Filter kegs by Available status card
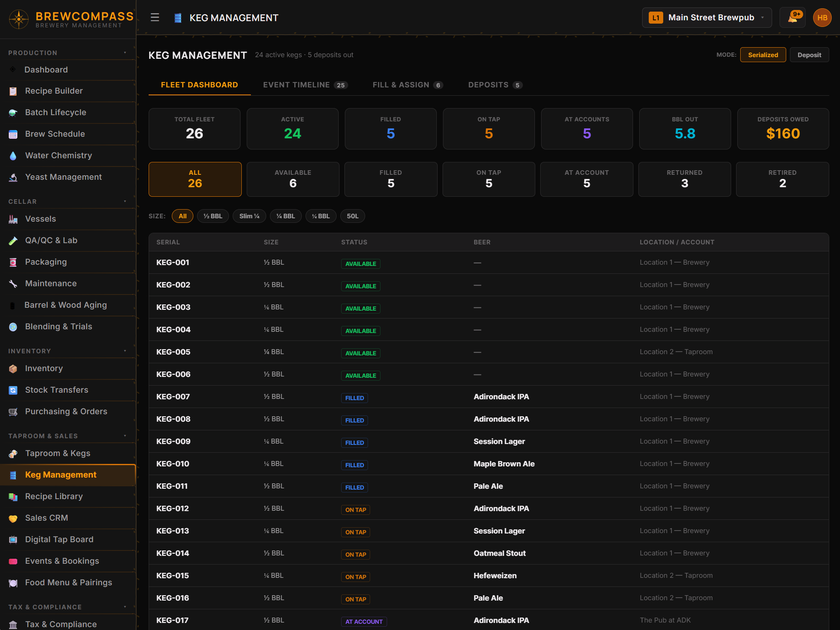This screenshot has width=840, height=630. tap(293, 179)
